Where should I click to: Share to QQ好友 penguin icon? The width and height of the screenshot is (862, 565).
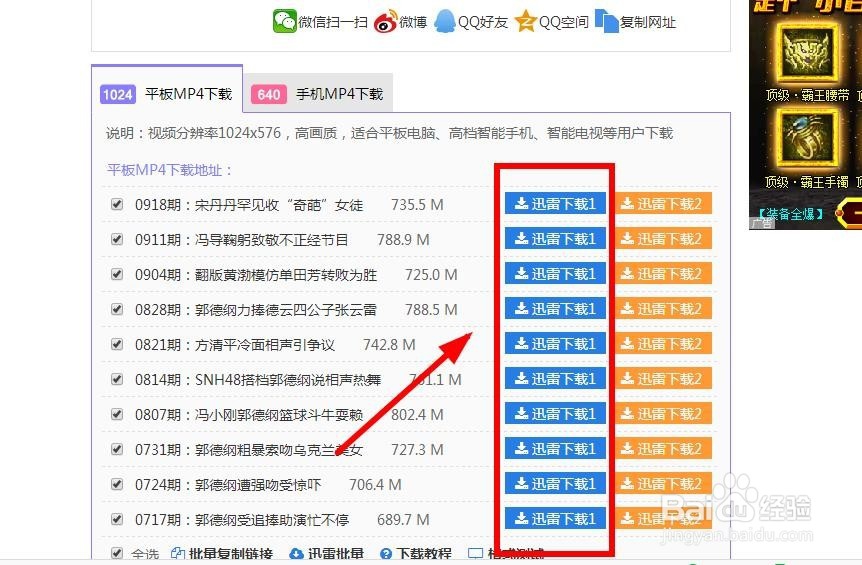(x=445, y=21)
